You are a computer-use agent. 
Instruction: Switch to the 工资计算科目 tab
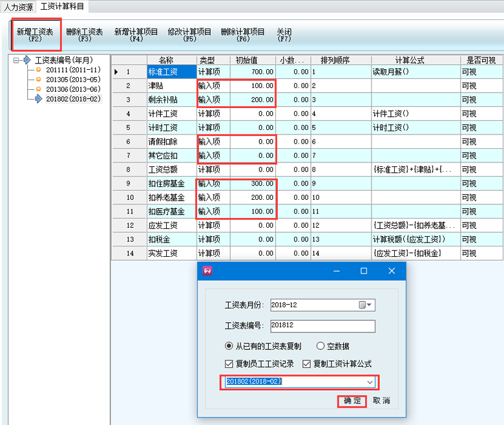point(62,6)
